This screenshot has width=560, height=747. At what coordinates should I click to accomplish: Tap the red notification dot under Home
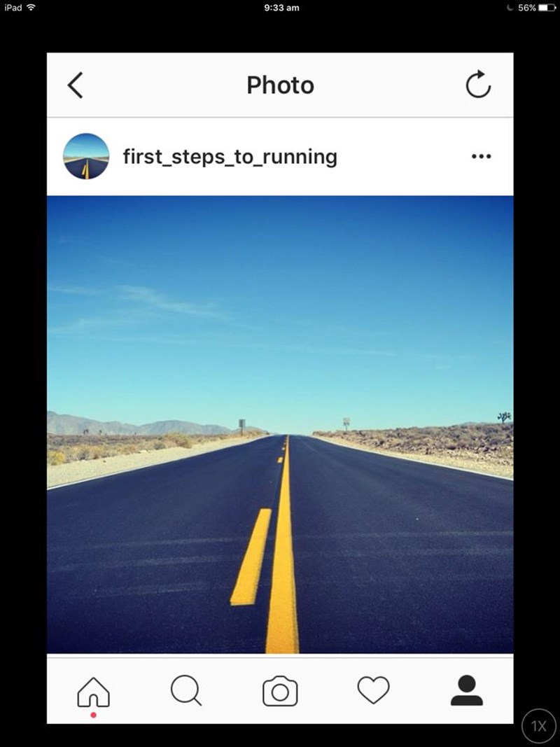tap(93, 715)
